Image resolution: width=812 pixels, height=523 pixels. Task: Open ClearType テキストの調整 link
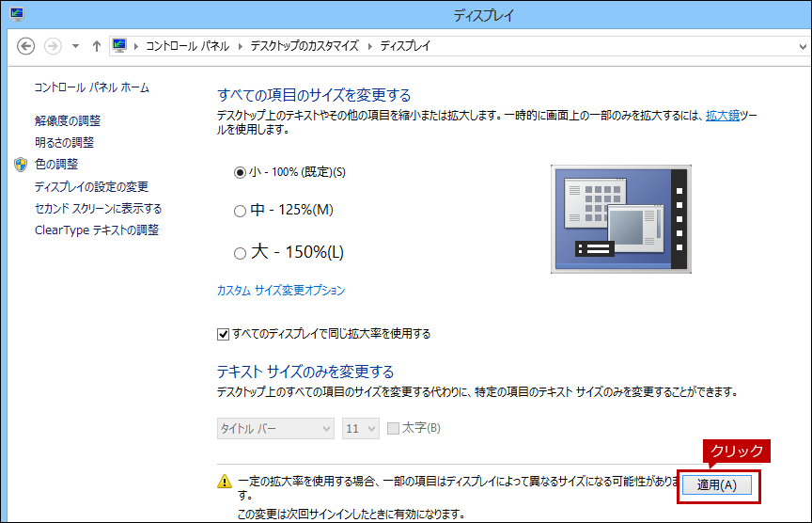click(97, 230)
